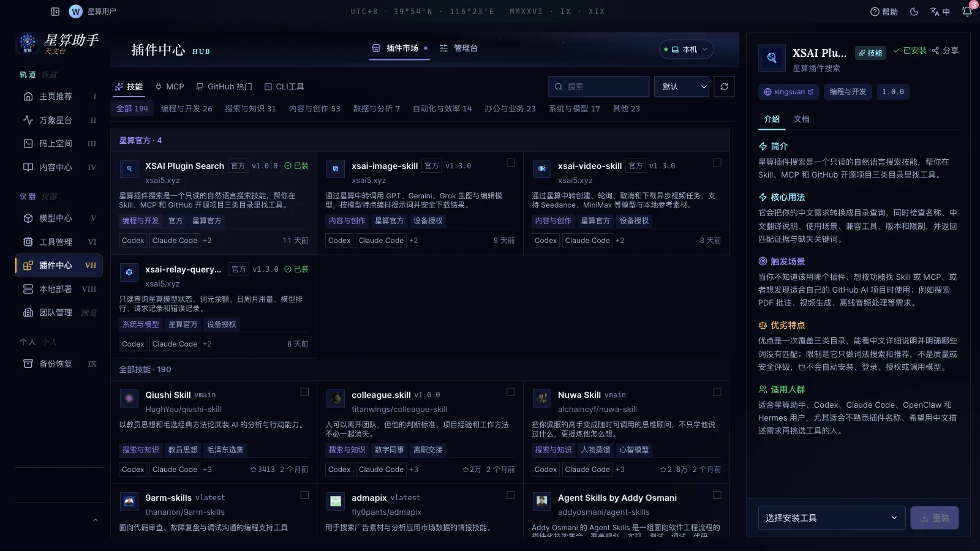Open the 帮助 help icon
This screenshot has width=980, height=551.
(x=884, y=12)
